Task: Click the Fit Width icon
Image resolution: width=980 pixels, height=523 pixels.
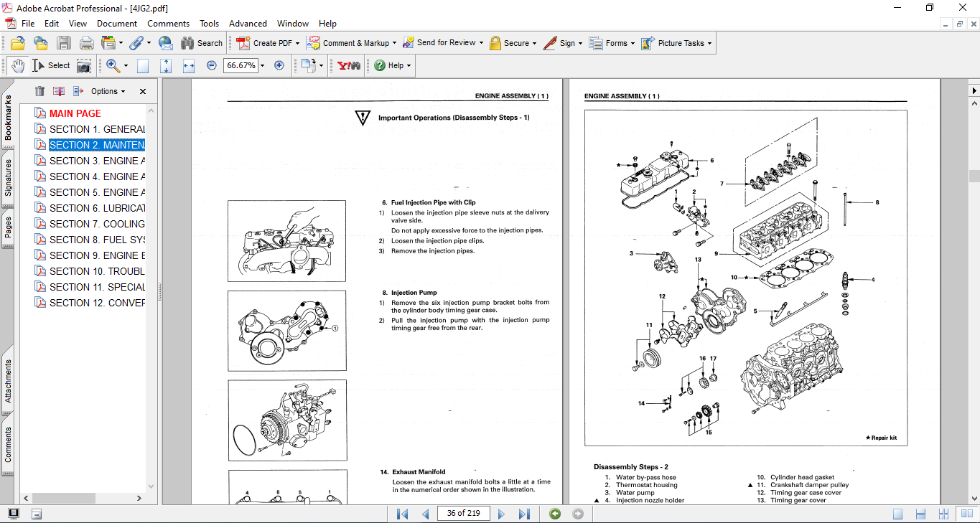Action: [189, 65]
